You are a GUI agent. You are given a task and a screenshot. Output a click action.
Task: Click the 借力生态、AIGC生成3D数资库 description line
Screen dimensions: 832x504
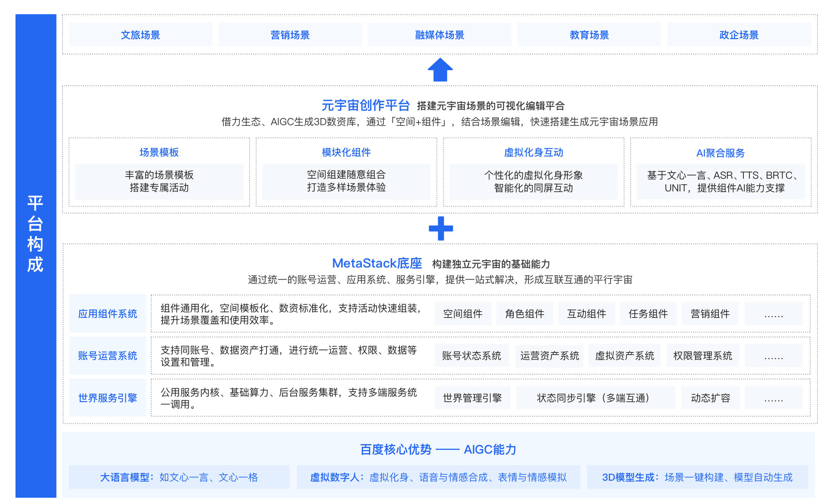[439, 122]
